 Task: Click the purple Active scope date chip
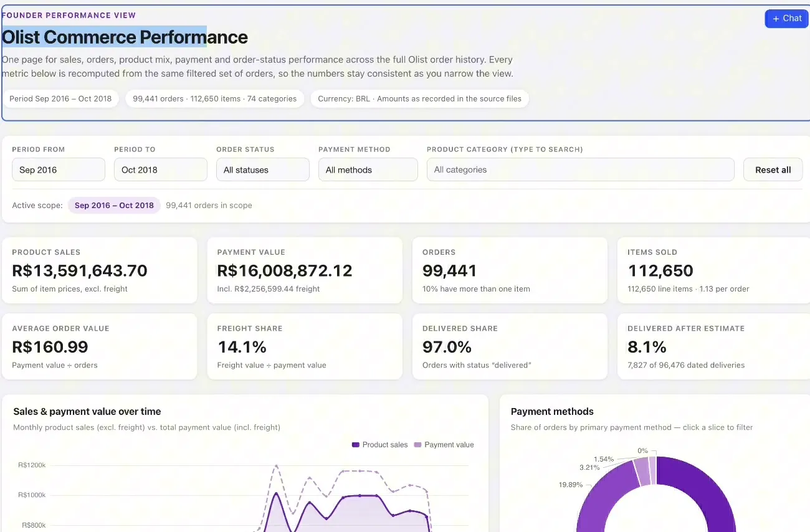point(114,206)
